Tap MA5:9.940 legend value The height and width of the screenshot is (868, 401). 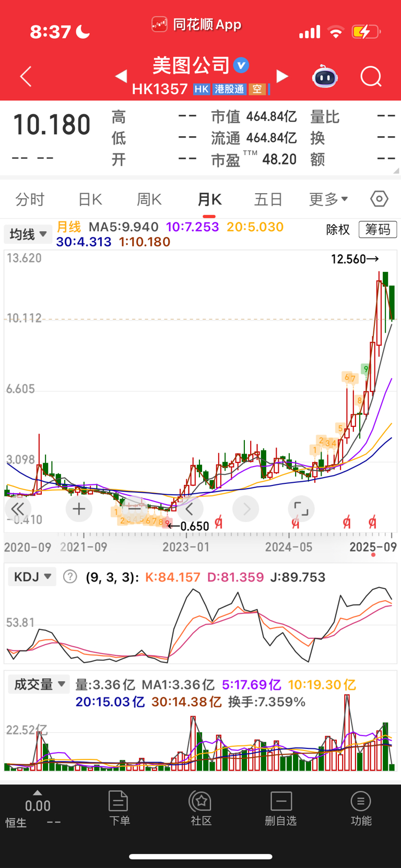point(124,227)
